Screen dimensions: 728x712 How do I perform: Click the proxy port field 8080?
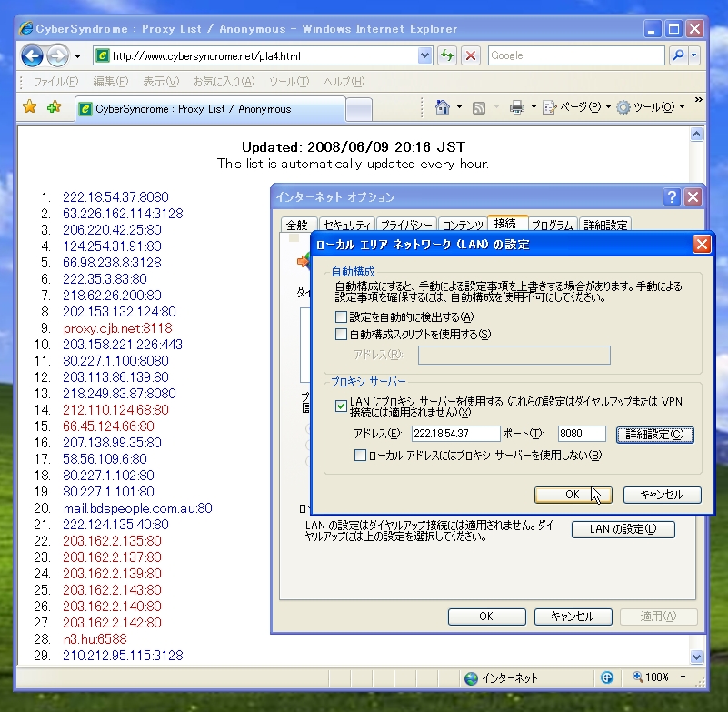[583, 434]
